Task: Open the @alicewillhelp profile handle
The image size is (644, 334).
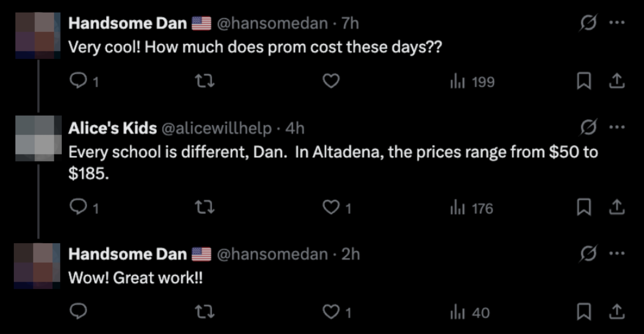Action: [216, 128]
